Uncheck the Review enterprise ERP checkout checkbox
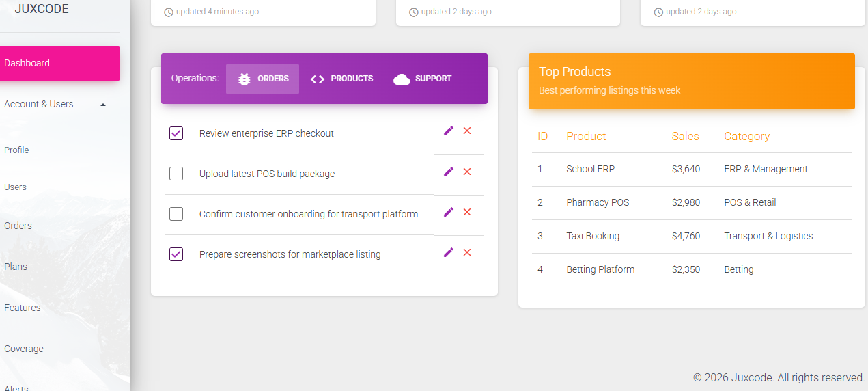This screenshot has height=391, width=868. click(x=176, y=133)
